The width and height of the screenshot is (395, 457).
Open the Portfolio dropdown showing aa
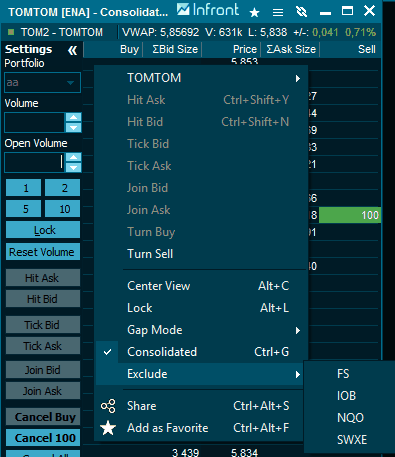[42, 82]
